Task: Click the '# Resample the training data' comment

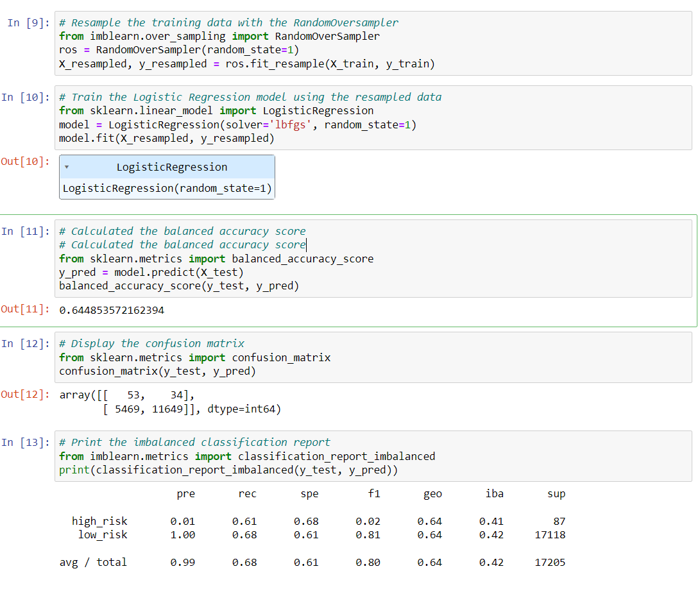Action: click(x=228, y=22)
